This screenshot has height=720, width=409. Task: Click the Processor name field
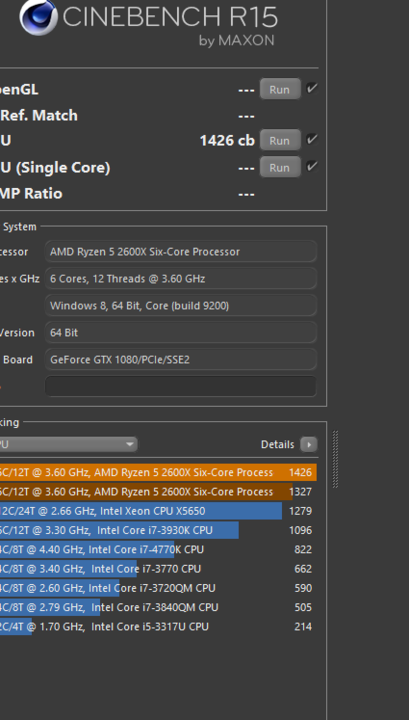181,252
